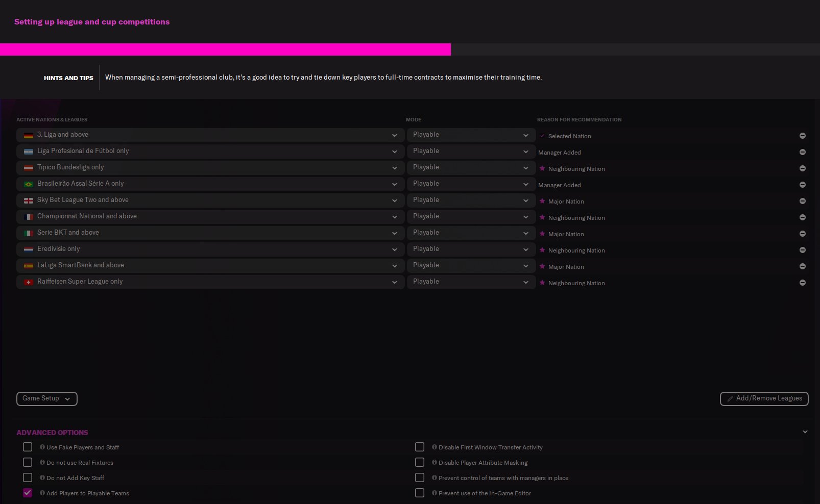Click info icon for Prevent use of In-Game Editor
This screenshot has width=820, height=504.
(435, 493)
